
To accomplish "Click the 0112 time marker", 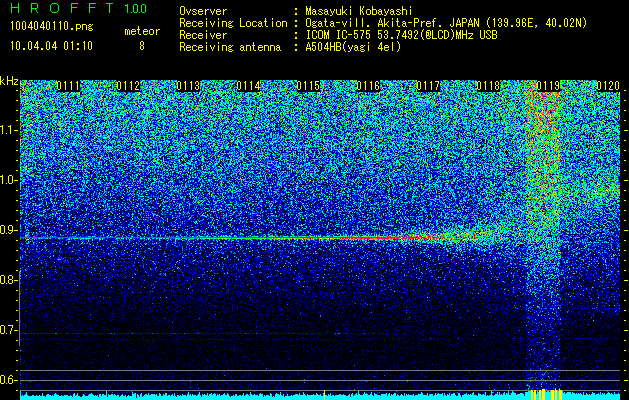I will (x=128, y=86).
